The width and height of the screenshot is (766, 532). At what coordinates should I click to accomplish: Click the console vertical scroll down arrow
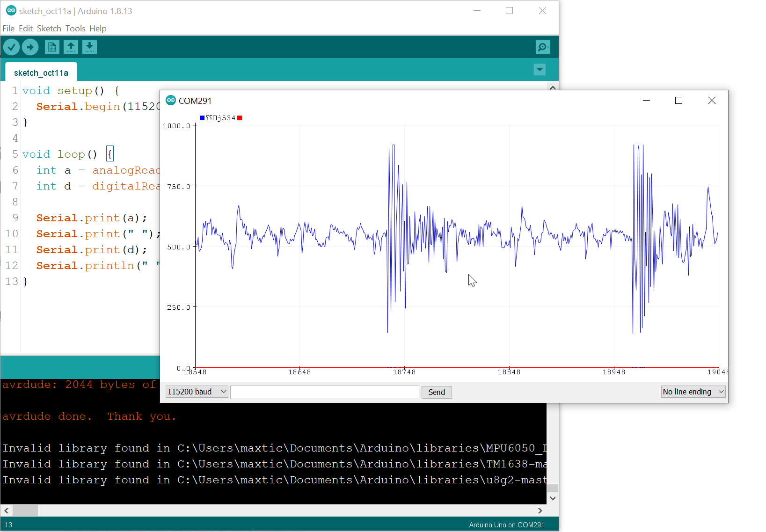[x=553, y=498]
